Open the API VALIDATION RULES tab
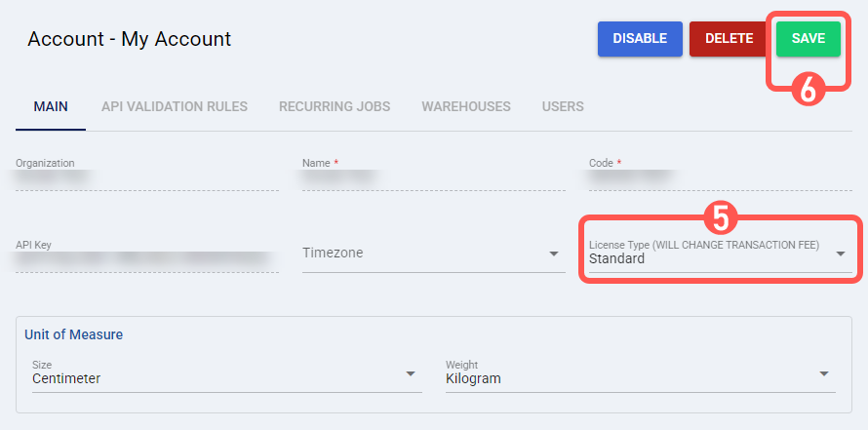The width and height of the screenshot is (868, 430). [x=175, y=106]
